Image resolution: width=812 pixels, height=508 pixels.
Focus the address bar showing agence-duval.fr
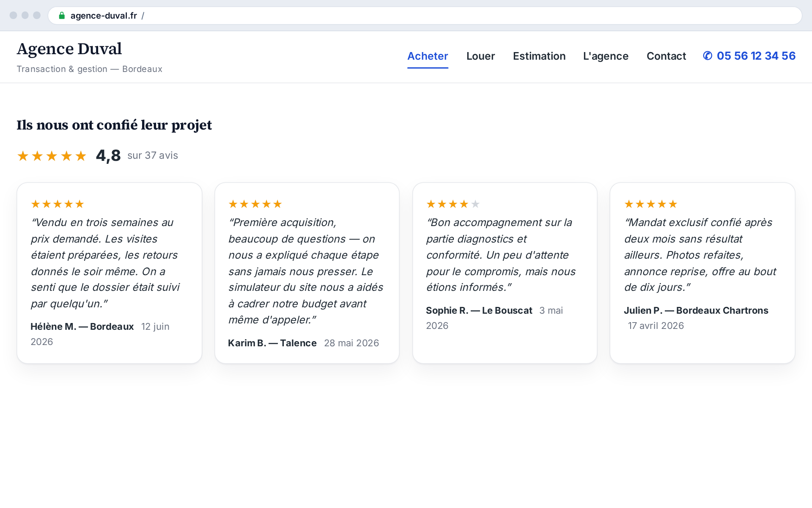[425, 16]
